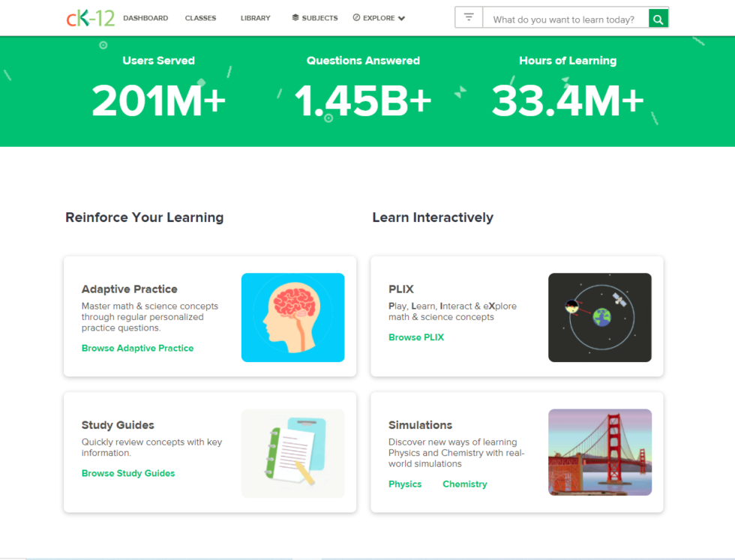Viewport: 735px width, 560px height.
Task: Click Browse PLIX
Action: [x=416, y=337]
